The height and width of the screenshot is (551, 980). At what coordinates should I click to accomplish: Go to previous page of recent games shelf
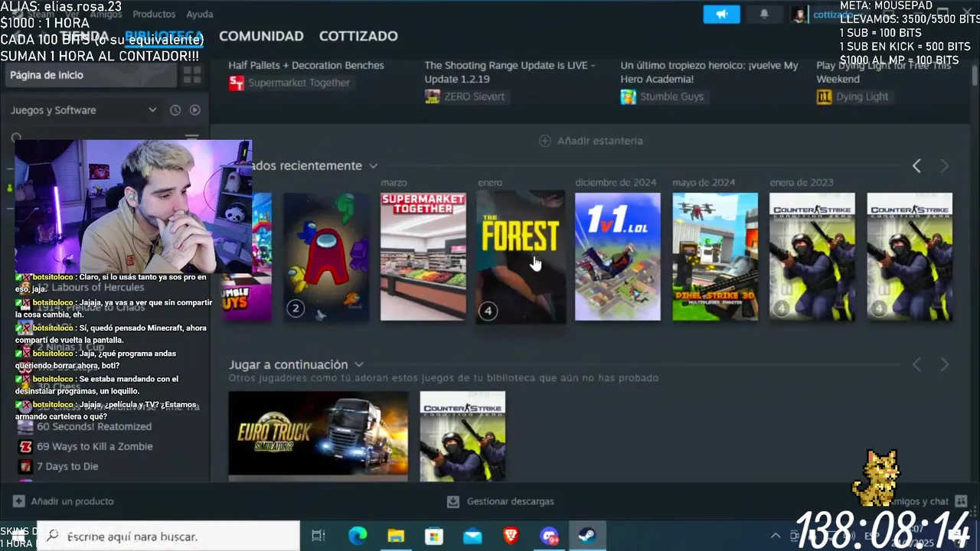[916, 166]
